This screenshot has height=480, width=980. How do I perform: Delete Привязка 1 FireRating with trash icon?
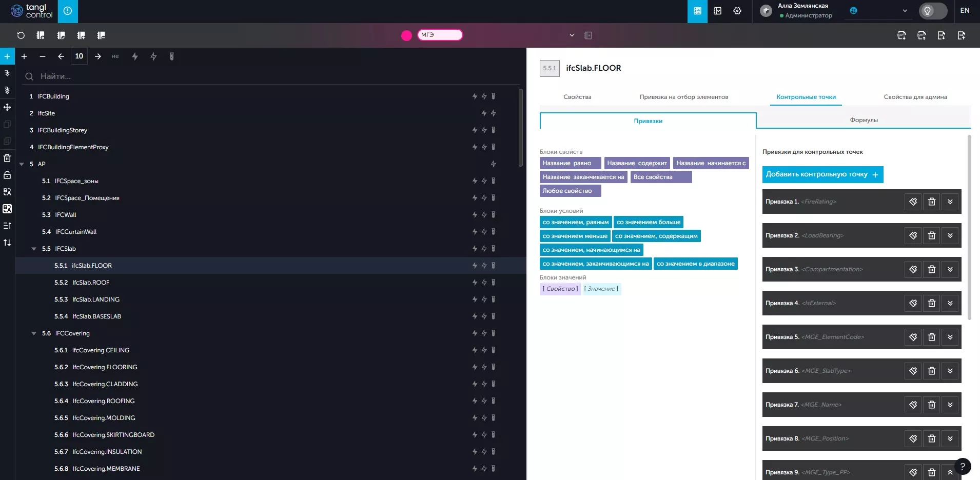pyautogui.click(x=931, y=202)
